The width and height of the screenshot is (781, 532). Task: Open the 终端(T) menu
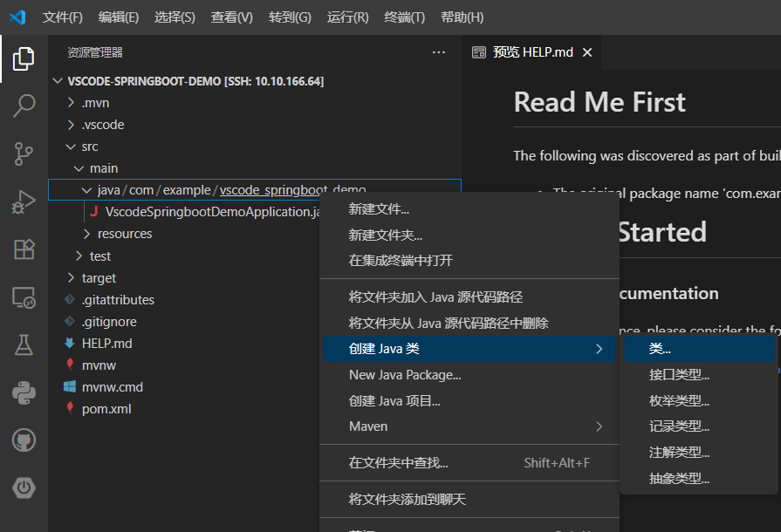(x=405, y=17)
